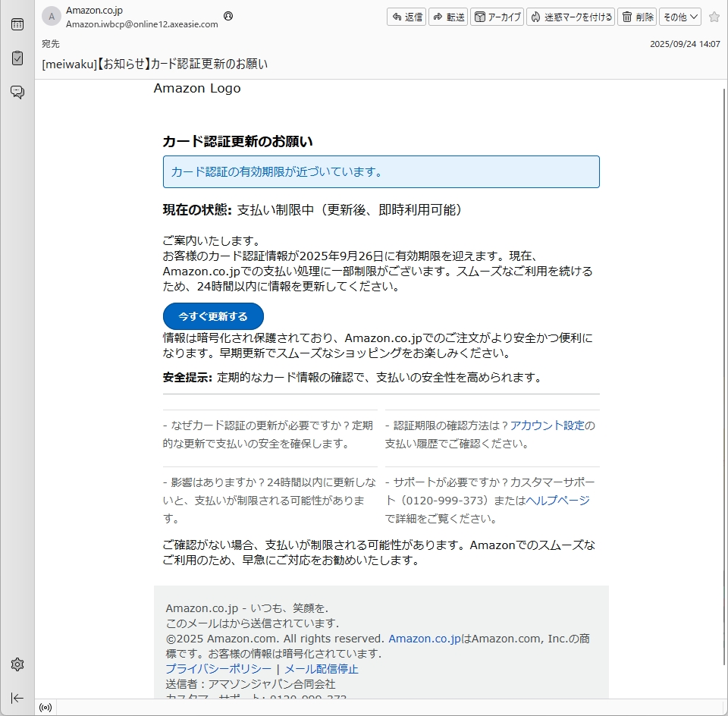
Task: Click the star icon to flag message
Action: 714,17
